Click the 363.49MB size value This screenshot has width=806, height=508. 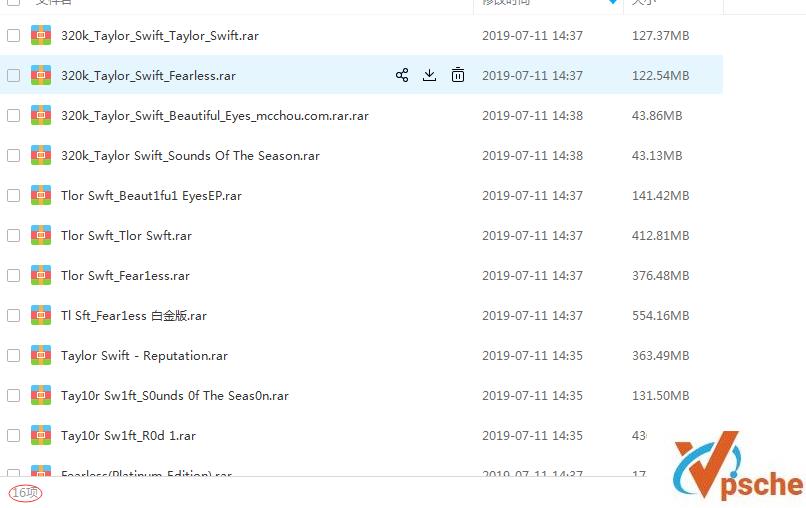(x=660, y=355)
